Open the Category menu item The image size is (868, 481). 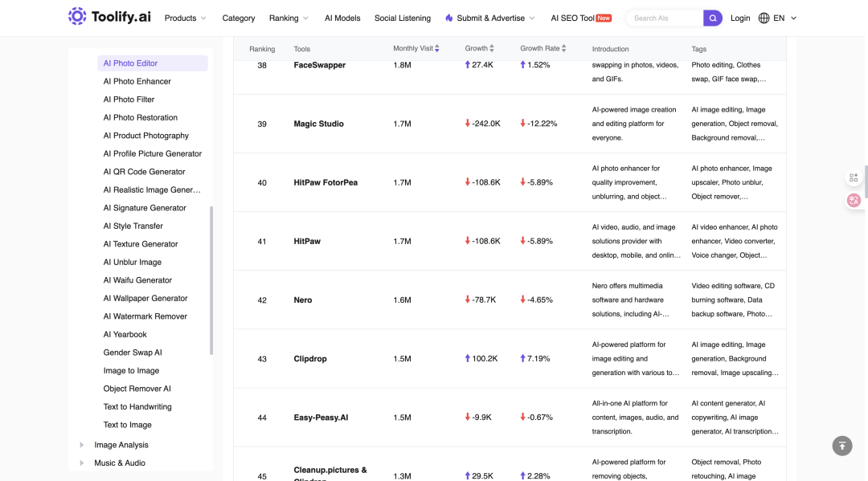pyautogui.click(x=239, y=18)
